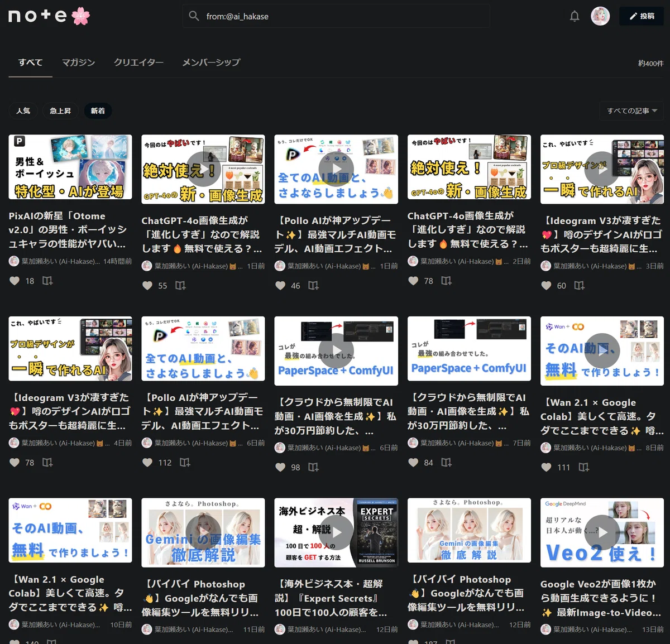This screenshot has width=670, height=644.
Task: Open the notifications bell
Action: pyautogui.click(x=575, y=16)
